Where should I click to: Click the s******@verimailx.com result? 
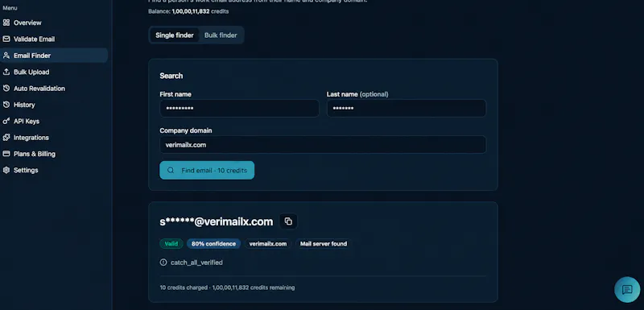tap(217, 221)
